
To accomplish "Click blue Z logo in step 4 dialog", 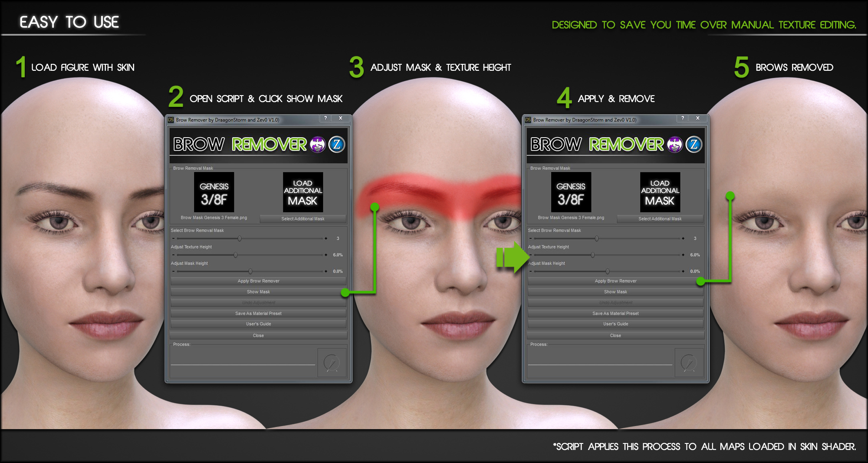I will [694, 145].
